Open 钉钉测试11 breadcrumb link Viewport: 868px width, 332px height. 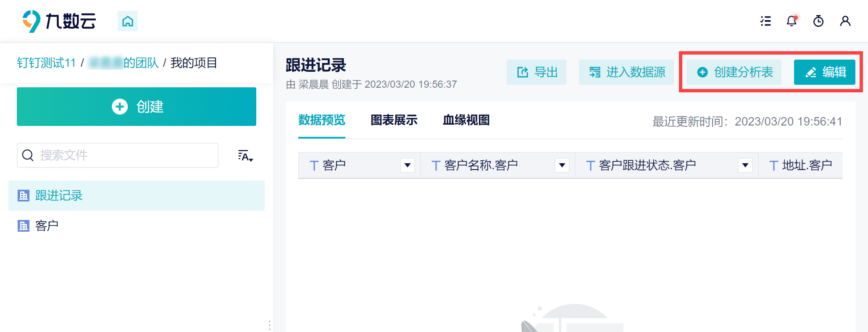click(x=46, y=63)
